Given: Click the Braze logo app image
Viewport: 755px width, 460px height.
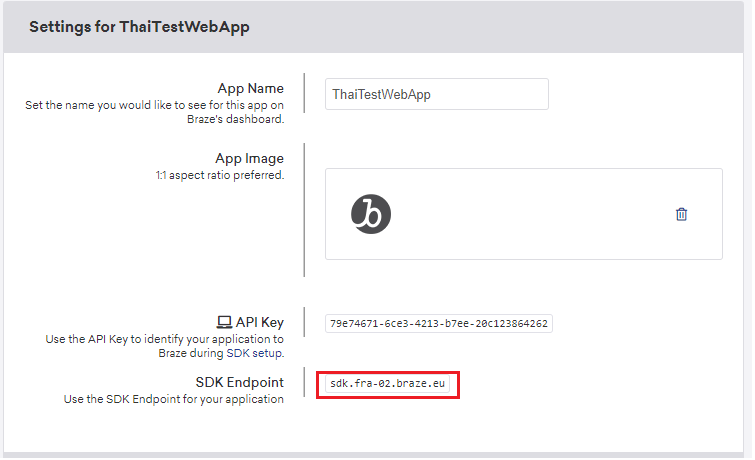Looking at the screenshot, I should click(x=371, y=214).
